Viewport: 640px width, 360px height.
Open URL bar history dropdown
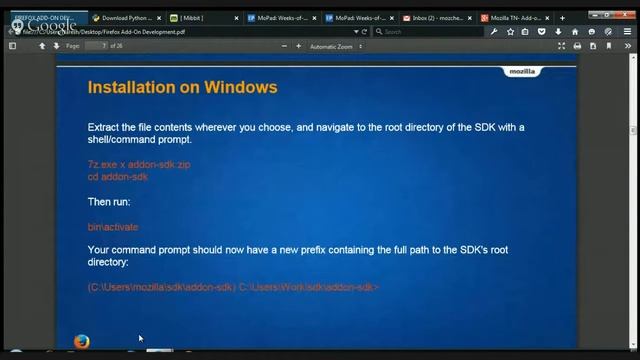pyautogui.click(x=356, y=31)
